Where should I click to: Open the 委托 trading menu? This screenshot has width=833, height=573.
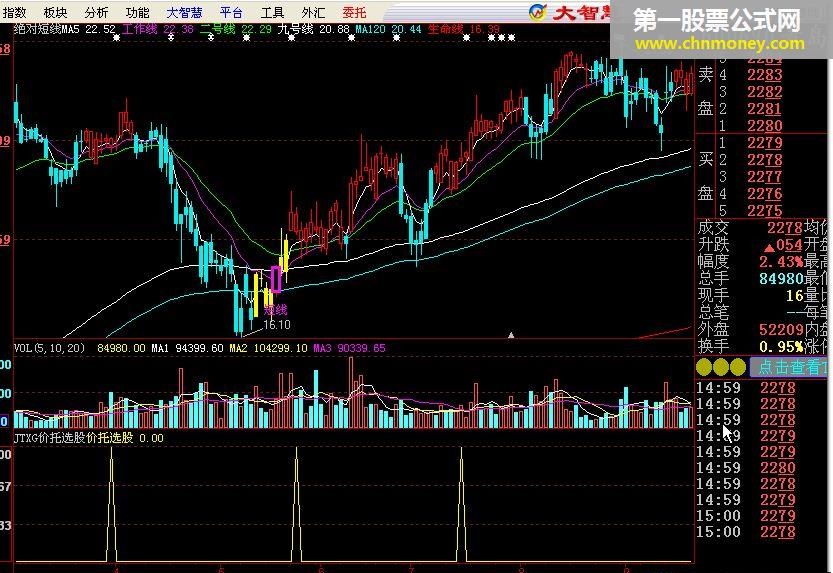pyautogui.click(x=354, y=12)
